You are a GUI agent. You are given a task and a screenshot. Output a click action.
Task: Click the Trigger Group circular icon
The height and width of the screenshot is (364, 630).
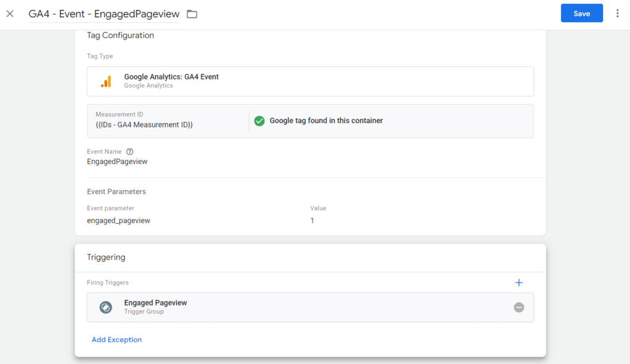106,307
